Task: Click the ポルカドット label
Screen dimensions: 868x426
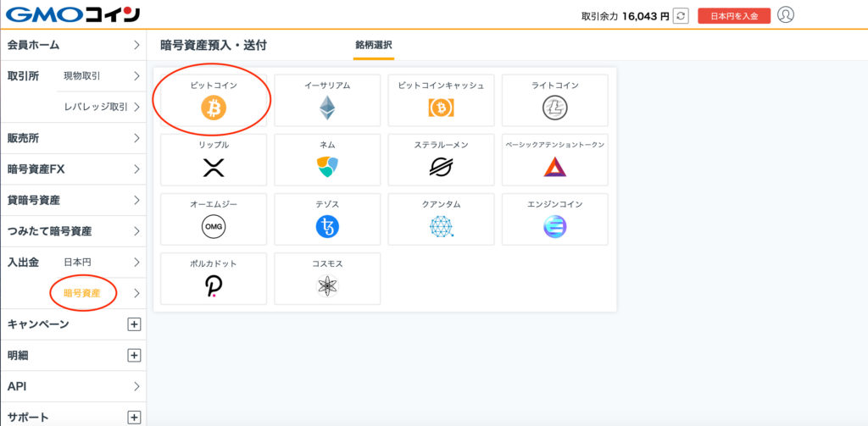Action: tap(214, 264)
